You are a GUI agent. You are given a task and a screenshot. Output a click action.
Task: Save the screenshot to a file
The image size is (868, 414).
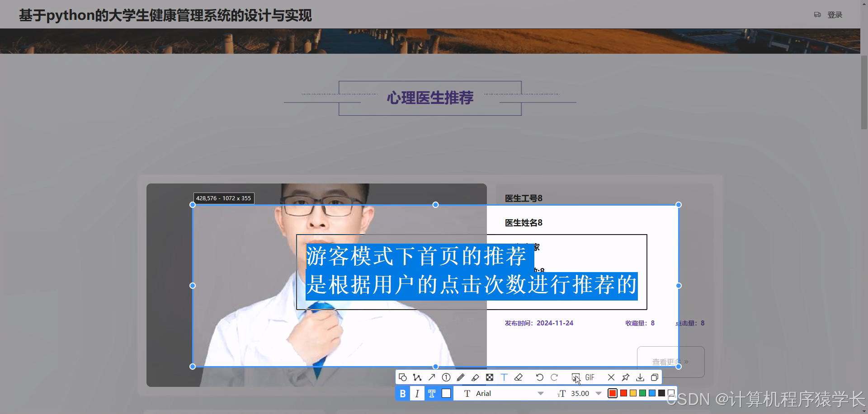[640, 377]
